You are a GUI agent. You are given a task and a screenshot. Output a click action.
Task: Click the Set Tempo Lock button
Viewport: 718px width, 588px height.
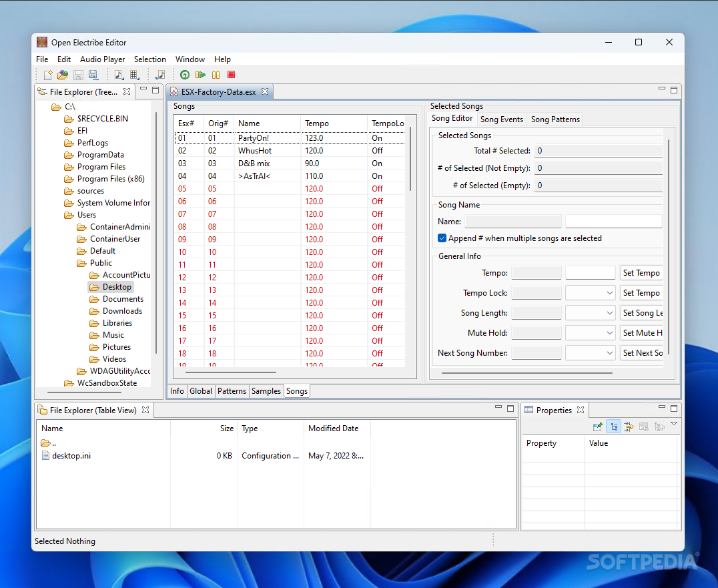(641, 293)
